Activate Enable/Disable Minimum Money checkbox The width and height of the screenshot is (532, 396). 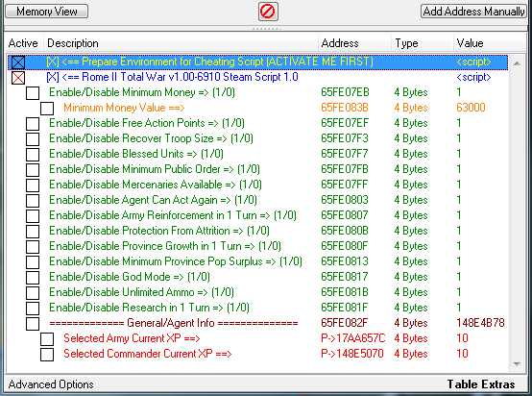click(x=33, y=93)
